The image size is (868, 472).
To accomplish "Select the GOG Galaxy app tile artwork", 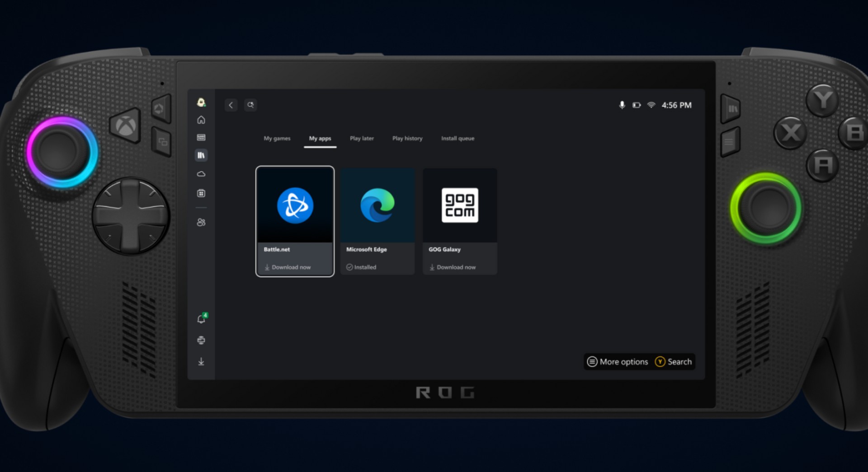I will pos(460,205).
